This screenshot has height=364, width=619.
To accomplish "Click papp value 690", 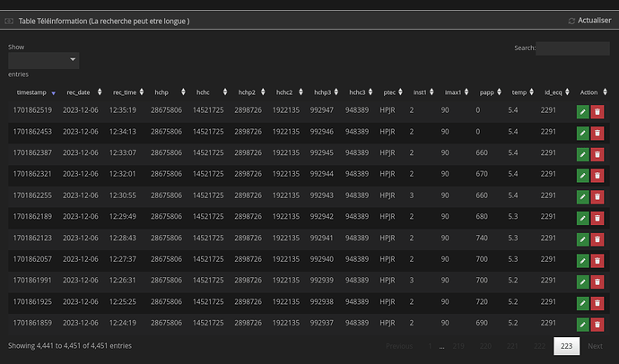I will pos(482,323).
